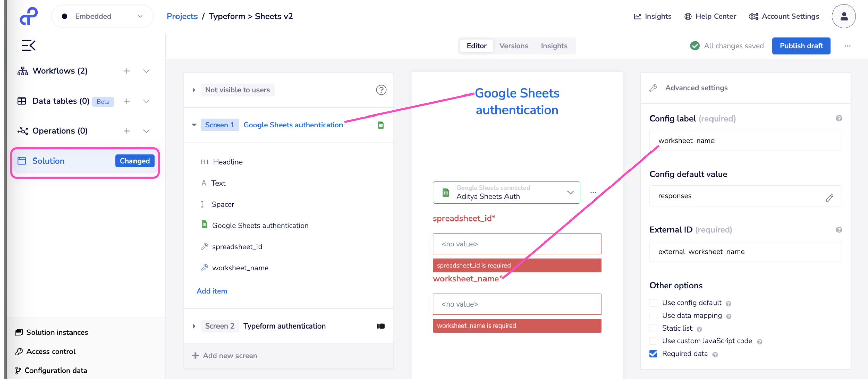This screenshot has width=868, height=379.
Task: Click the user profile avatar icon
Action: tap(843, 16)
